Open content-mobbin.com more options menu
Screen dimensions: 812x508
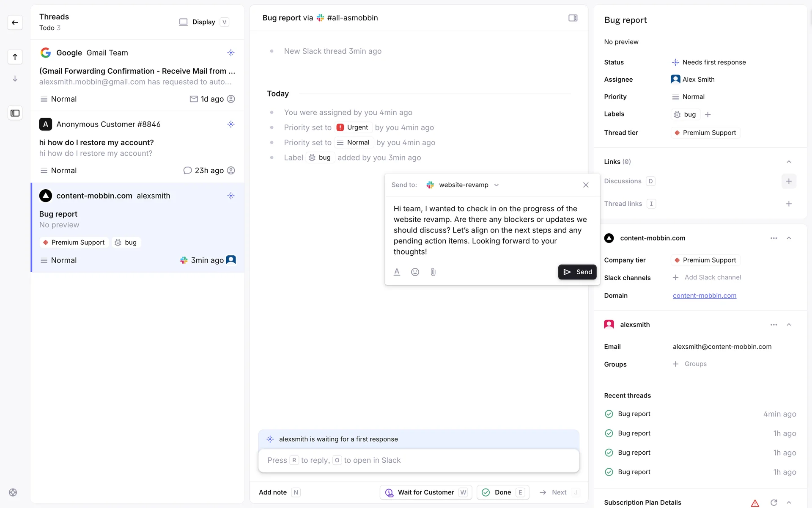pos(774,238)
